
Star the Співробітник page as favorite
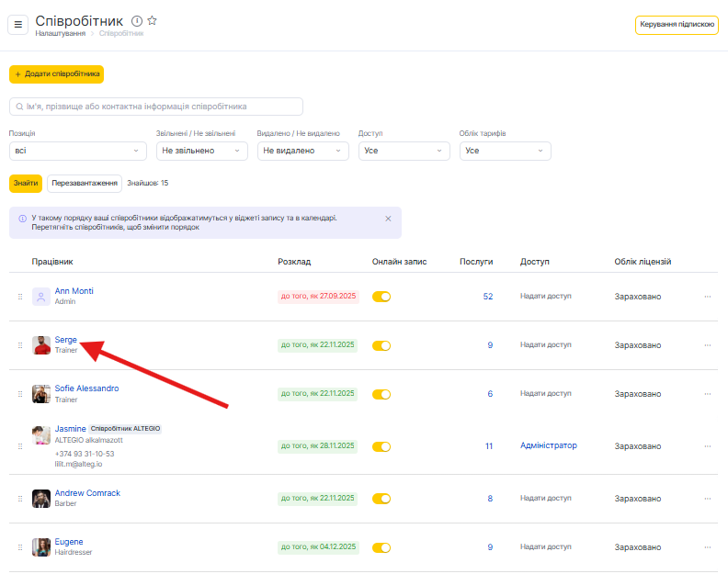[153, 20]
